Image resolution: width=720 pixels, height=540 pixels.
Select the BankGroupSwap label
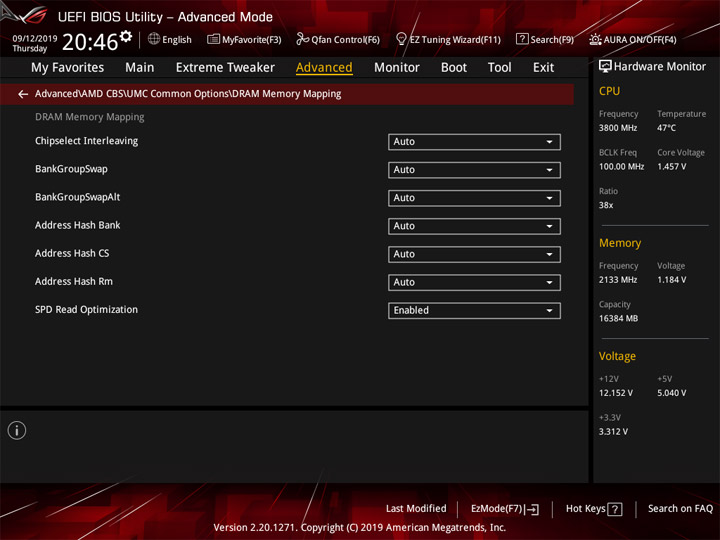[71, 169]
